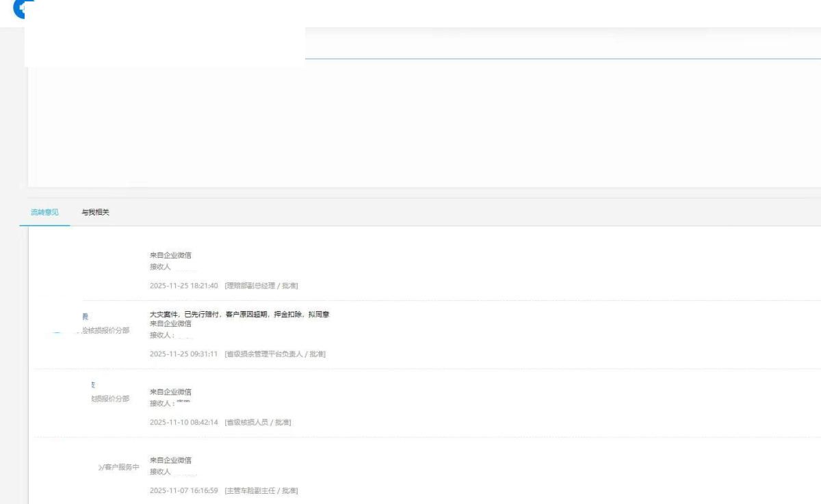Click 来自企业微信 above the 18:21:40 entry
Image resolution: width=821 pixels, height=504 pixels.
(x=170, y=255)
